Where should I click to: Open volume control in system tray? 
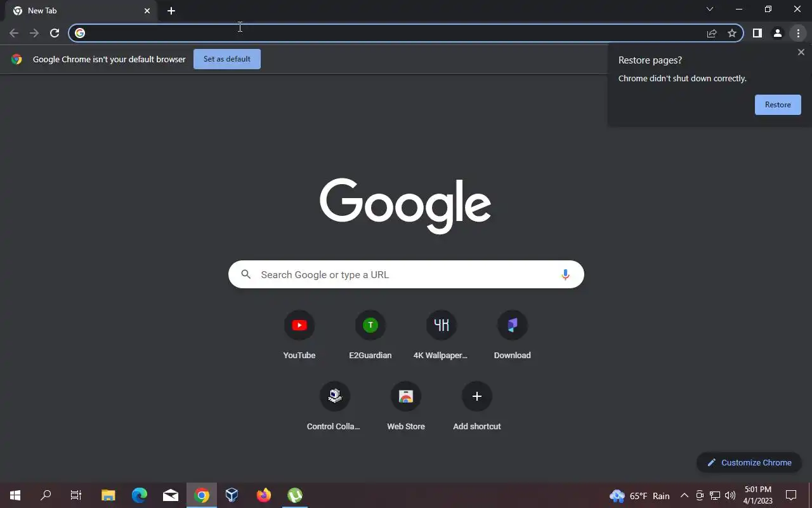pyautogui.click(x=730, y=496)
